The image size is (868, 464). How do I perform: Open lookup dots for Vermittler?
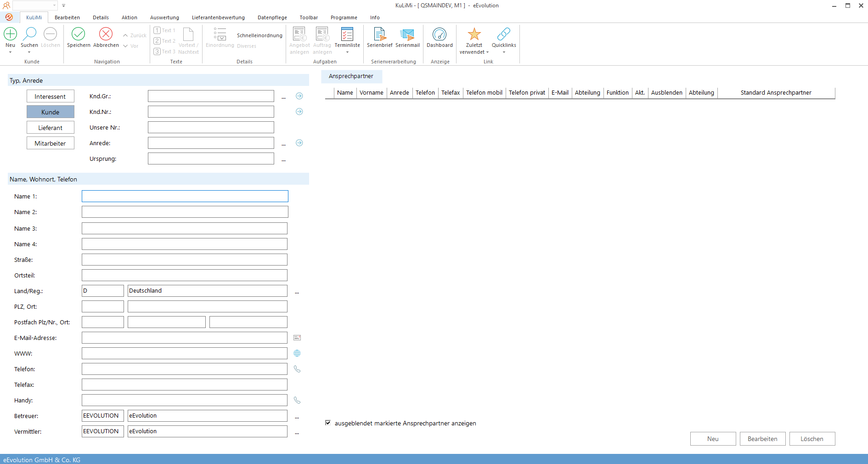pyautogui.click(x=297, y=433)
